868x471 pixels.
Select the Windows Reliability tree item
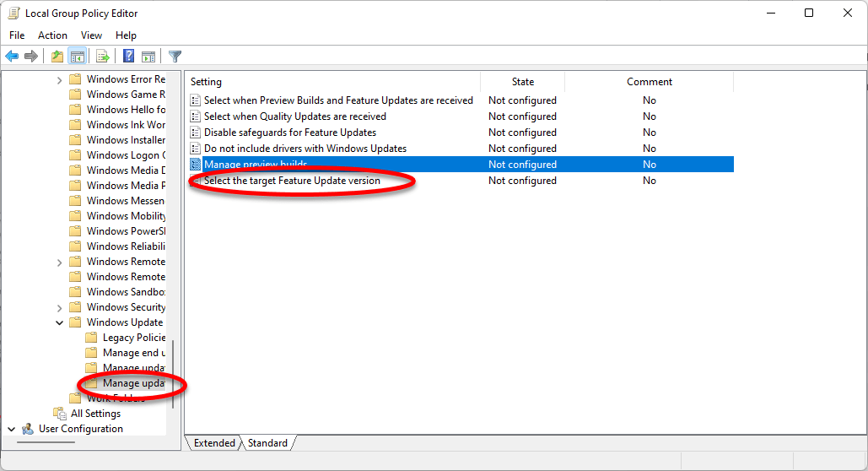pyautogui.click(x=126, y=246)
